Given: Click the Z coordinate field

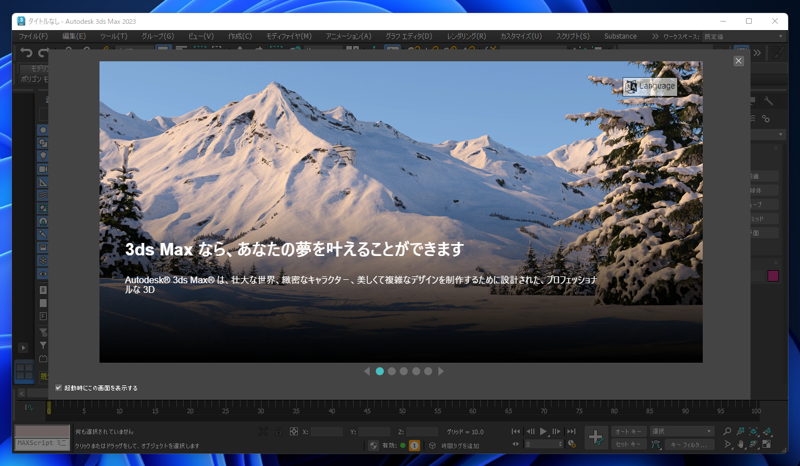Looking at the screenshot, I should (422, 432).
